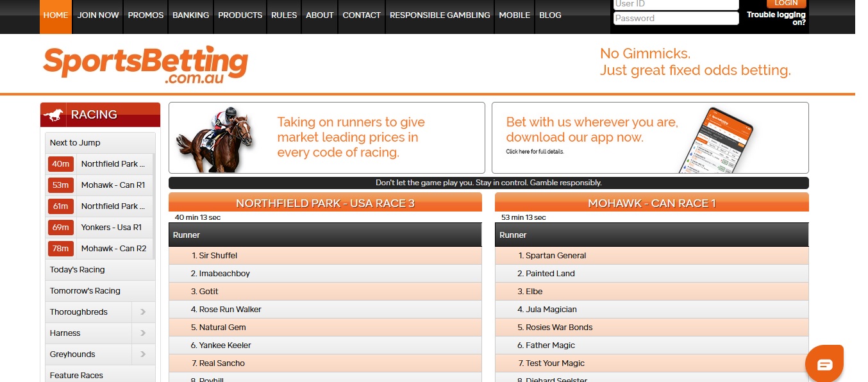This screenshot has height=382, width=868.
Task: Open the racehorse promo banner
Action: [x=327, y=138]
